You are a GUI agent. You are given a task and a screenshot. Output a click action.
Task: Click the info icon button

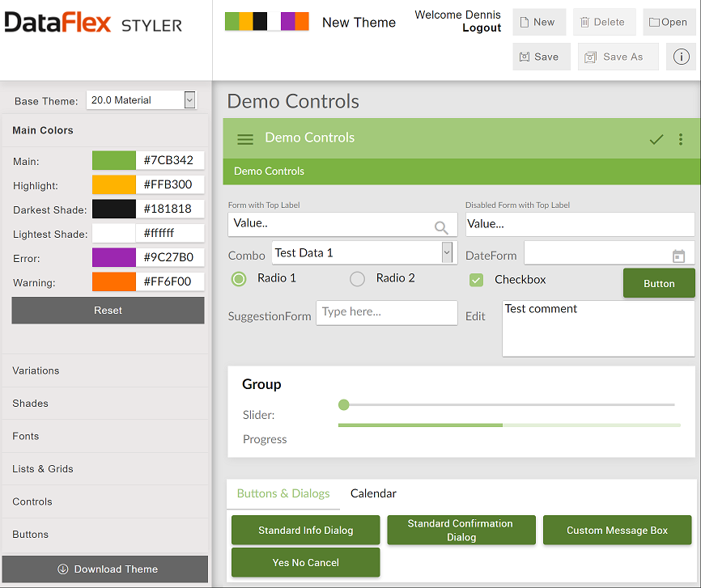(681, 57)
